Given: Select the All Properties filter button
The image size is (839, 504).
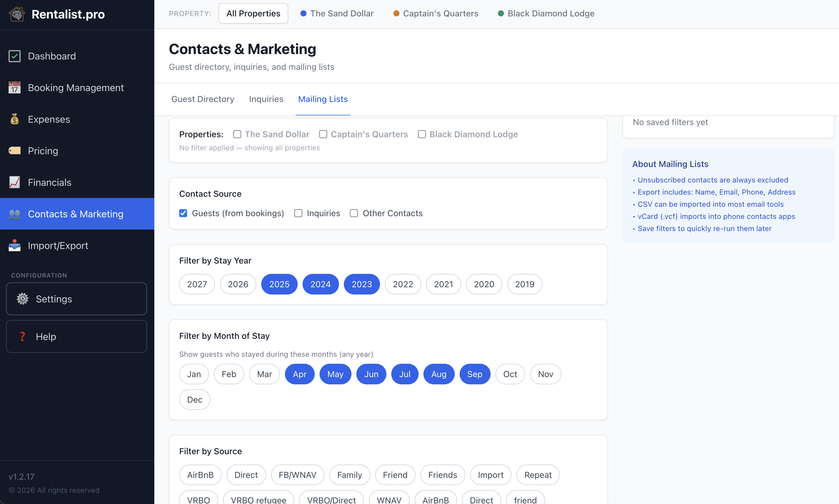Looking at the screenshot, I should tap(253, 13).
